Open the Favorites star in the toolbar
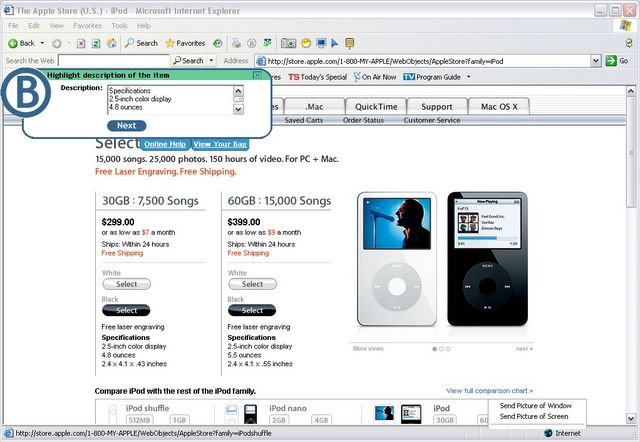Image resolution: width=640 pixels, height=442 pixels. pyautogui.click(x=185, y=43)
